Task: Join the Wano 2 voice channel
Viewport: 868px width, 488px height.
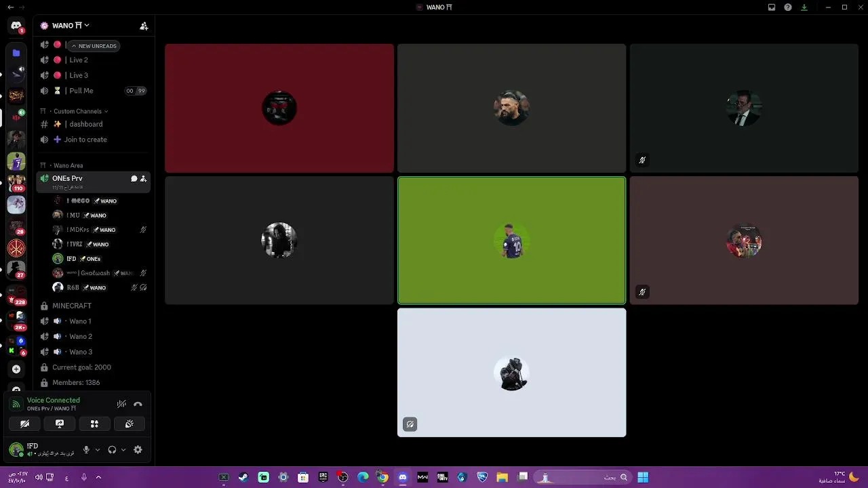Action: click(94, 336)
